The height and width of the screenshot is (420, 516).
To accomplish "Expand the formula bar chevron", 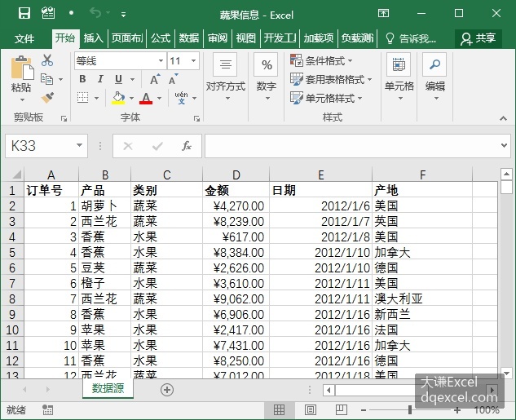I will tap(504, 145).
